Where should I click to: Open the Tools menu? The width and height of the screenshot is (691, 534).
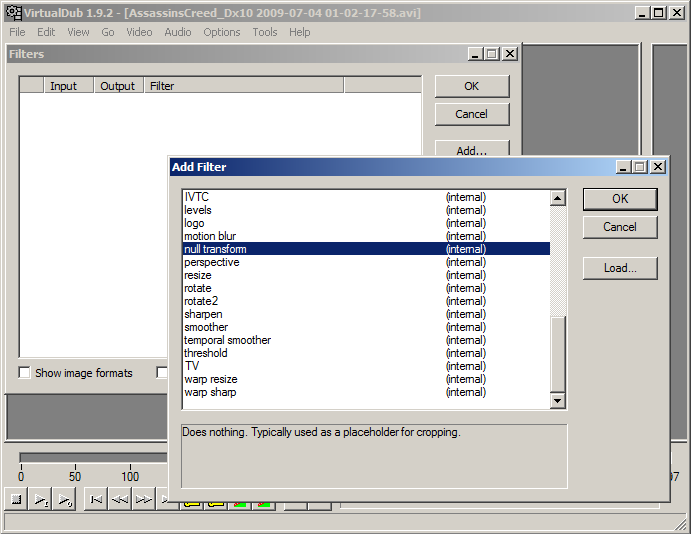pos(265,32)
